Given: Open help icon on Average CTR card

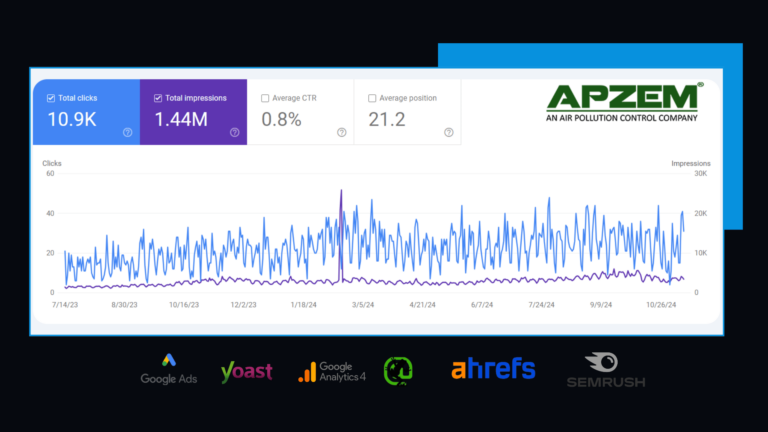Looking at the screenshot, I should click(342, 132).
